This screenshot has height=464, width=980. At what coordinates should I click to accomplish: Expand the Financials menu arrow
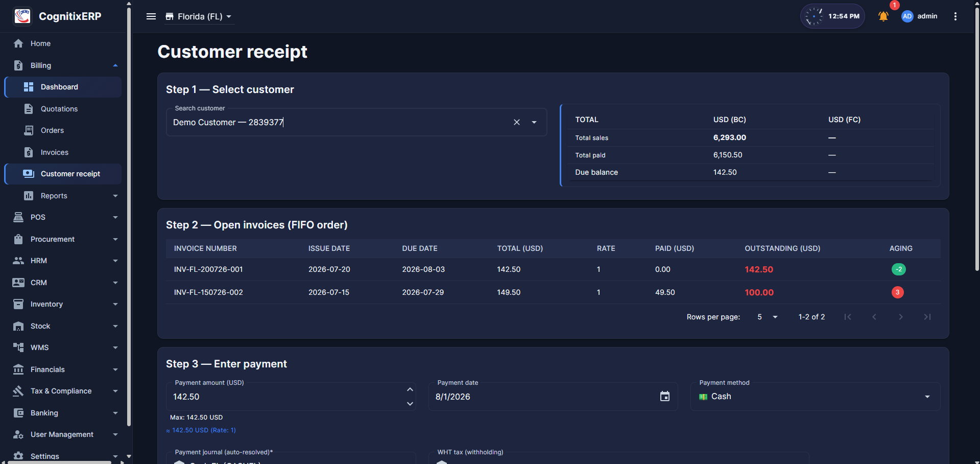pos(115,369)
